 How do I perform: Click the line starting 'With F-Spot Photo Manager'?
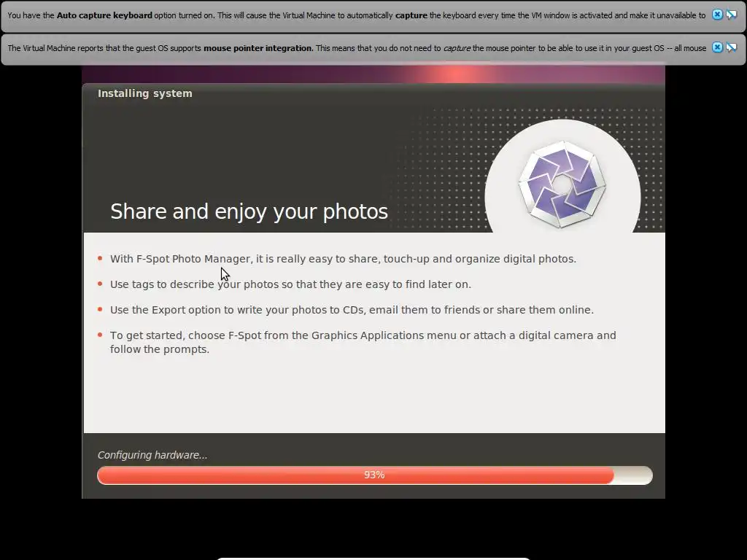pyautogui.click(x=343, y=259)
